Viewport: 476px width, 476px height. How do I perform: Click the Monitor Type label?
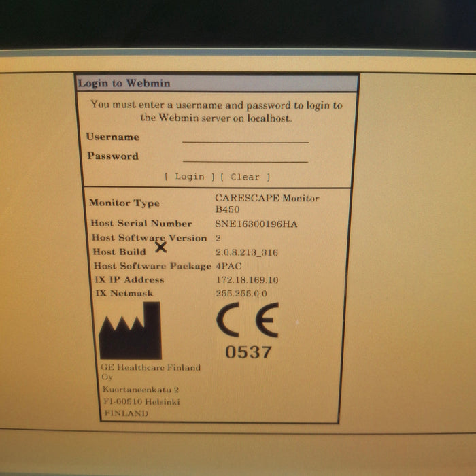124,203
